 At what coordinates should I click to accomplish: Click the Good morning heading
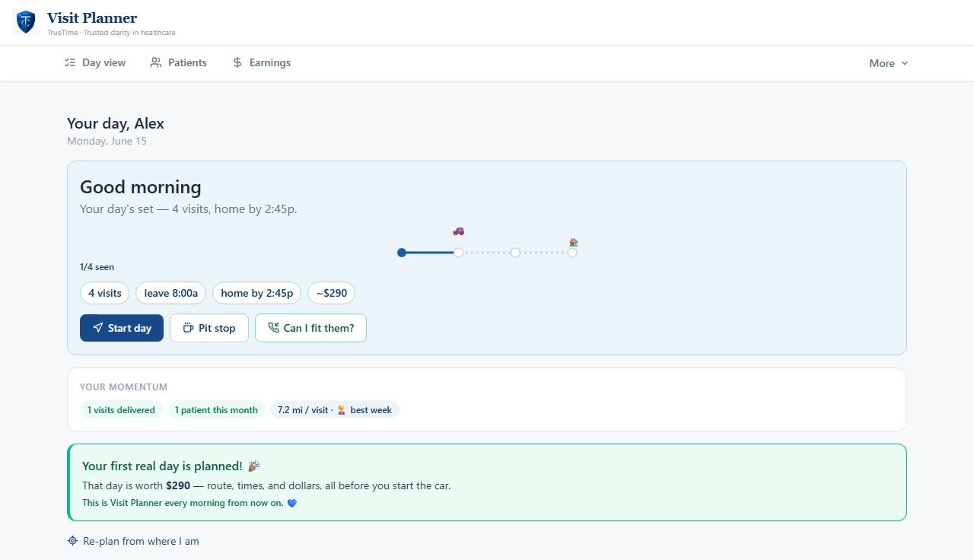(x=141, y=187)
